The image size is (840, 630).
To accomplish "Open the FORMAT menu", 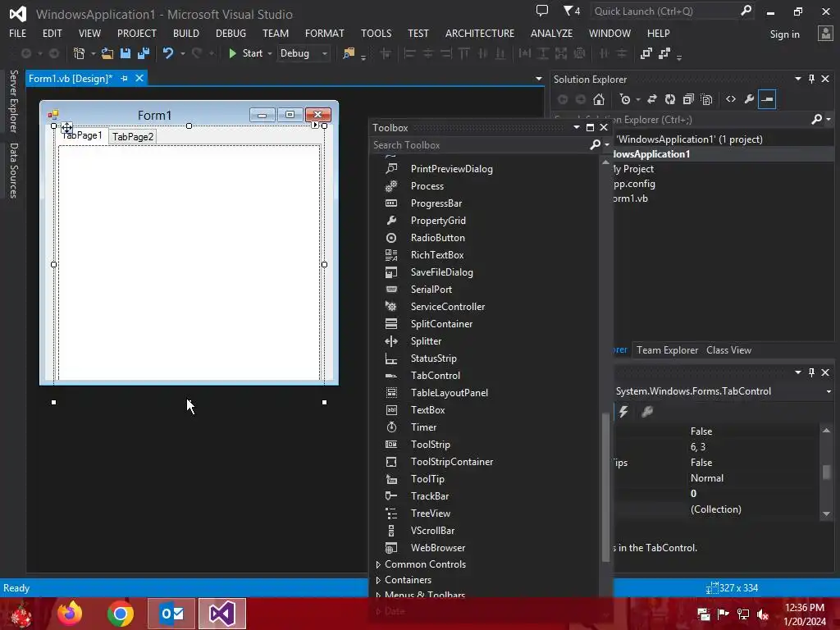I will click(325, 33).
